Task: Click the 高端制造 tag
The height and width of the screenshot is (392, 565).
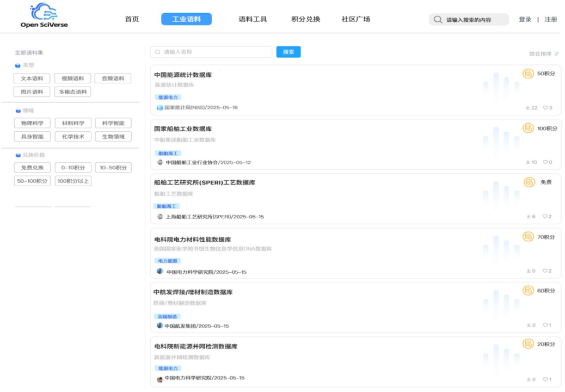Action: pyautogui.click(x=167, y=317)
